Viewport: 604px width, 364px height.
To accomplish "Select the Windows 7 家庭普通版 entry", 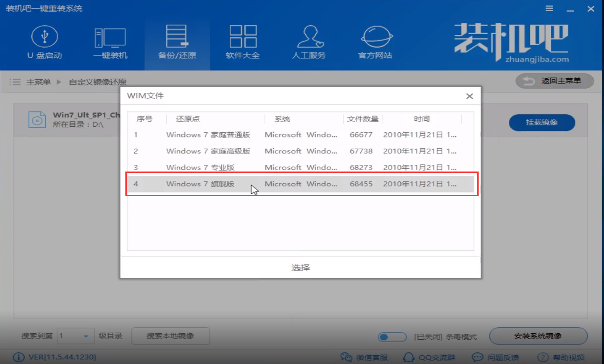I will [x=301, y=135].
